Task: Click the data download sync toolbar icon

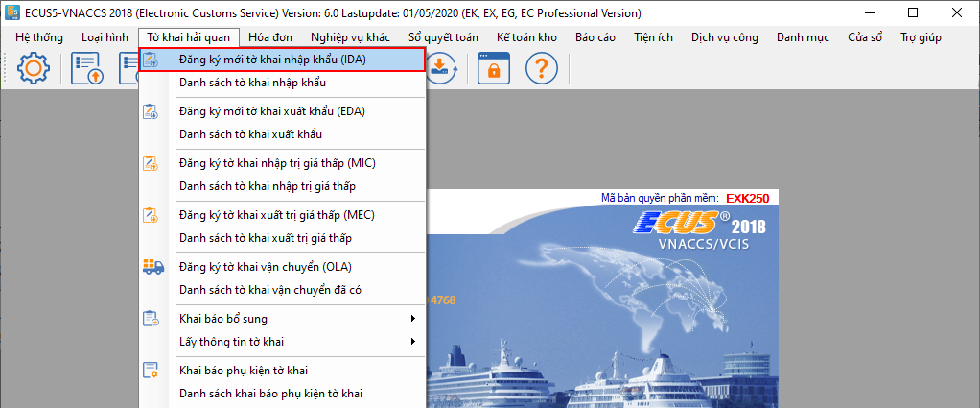Action: (x=440, y=69)
